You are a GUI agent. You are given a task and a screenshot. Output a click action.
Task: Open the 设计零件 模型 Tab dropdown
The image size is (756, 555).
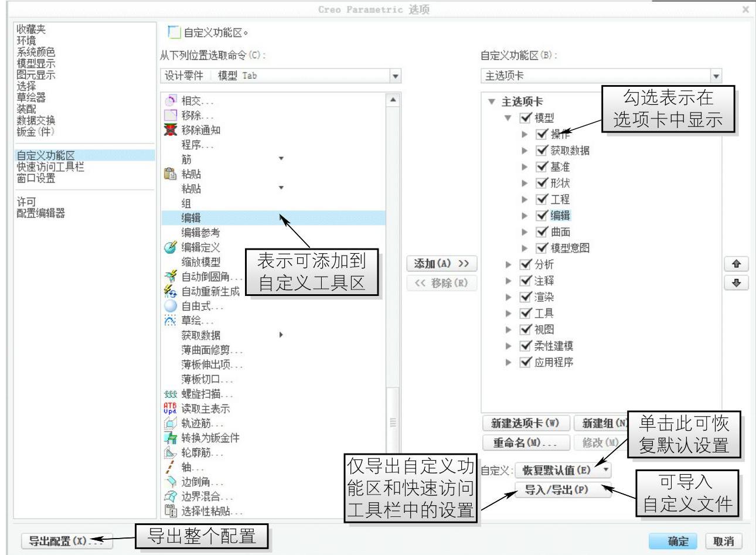click(396, 76)
